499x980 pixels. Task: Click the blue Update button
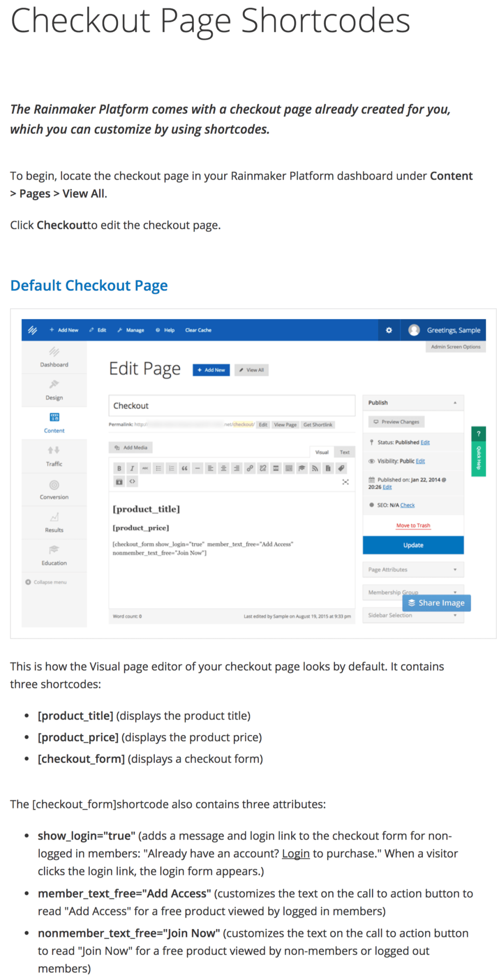click(413, 545)
